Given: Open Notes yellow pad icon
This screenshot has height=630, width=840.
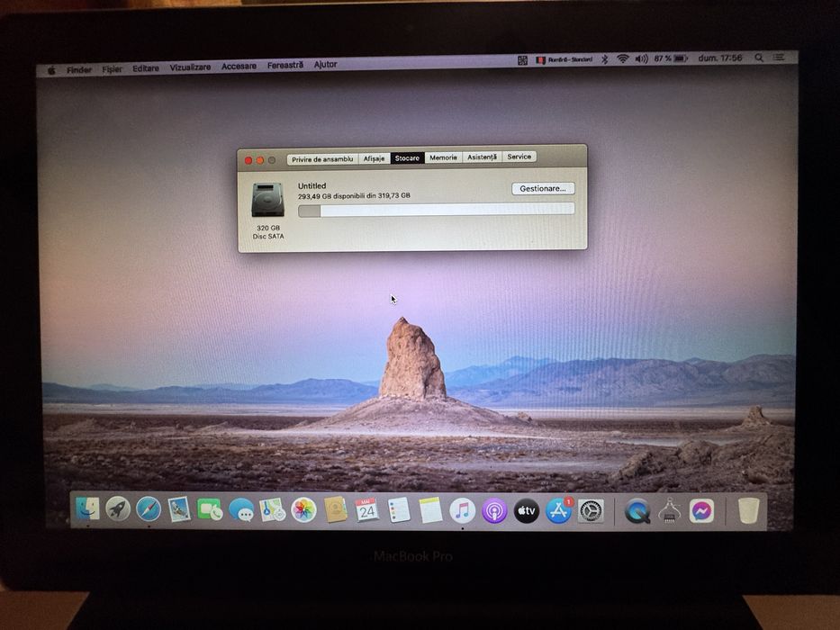Looking at the screenshot, I should 430,510.
